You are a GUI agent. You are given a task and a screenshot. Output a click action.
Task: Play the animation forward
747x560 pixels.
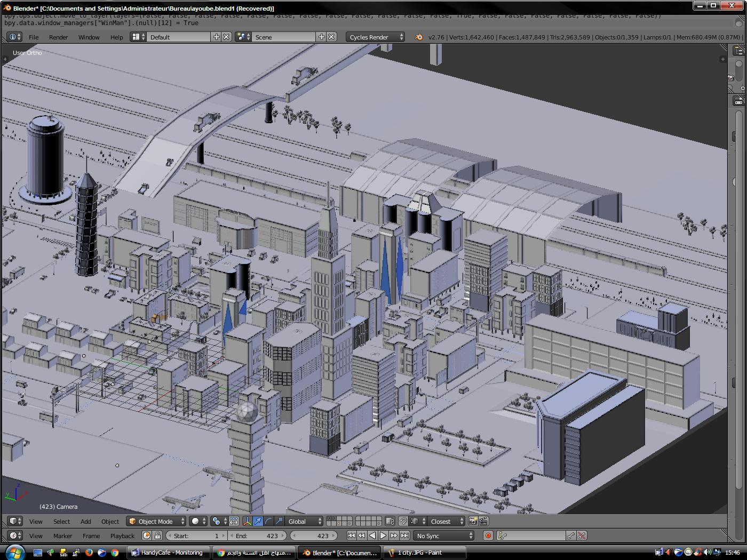pyautogui.click(x=383, y=535)
